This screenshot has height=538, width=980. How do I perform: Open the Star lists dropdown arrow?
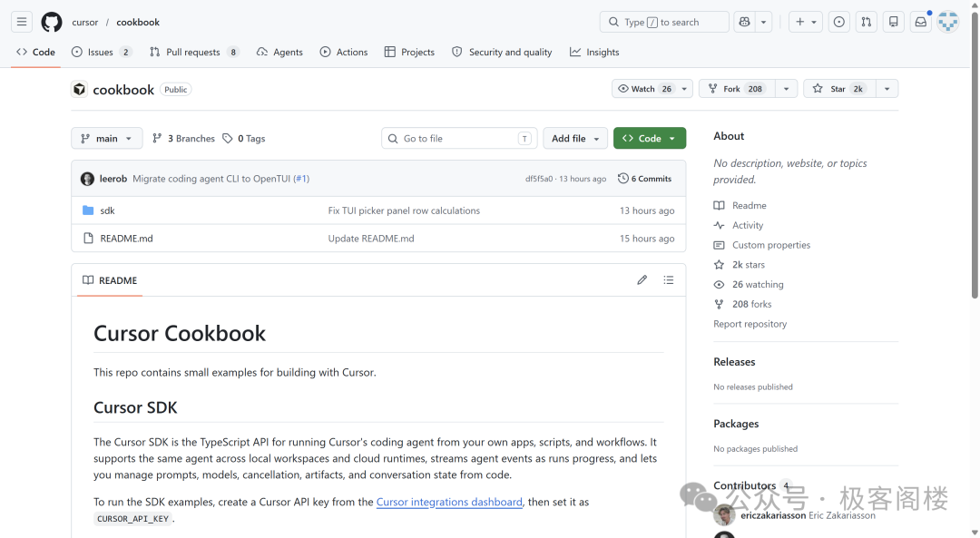coord(887,89)
